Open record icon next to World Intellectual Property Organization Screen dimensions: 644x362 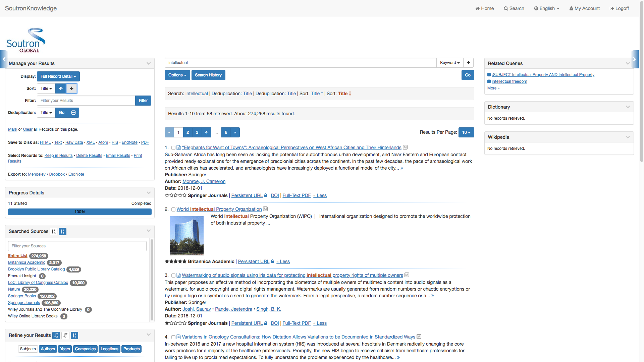tap(265, 209)
